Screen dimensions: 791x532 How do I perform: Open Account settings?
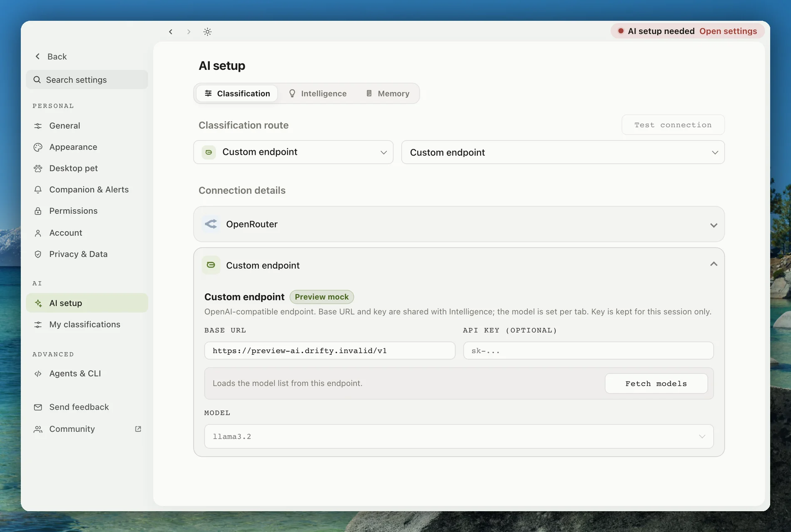tap(87, 233)
